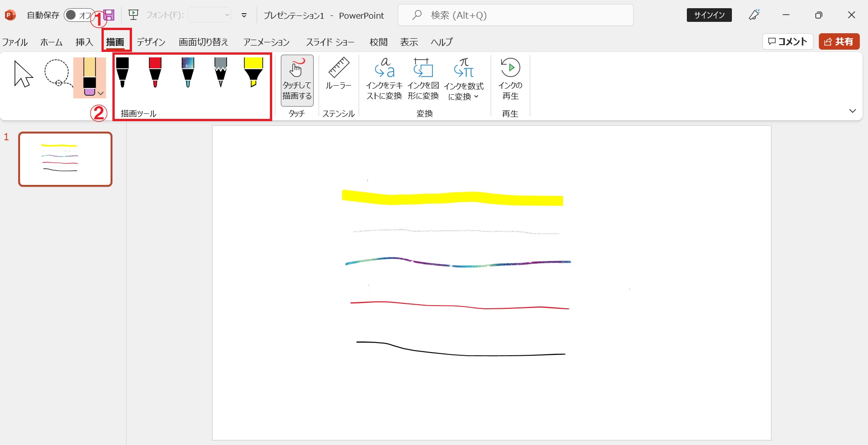Open Quick Access Toolbar customize arrow

pyautogui.click(x=244, y=15)
